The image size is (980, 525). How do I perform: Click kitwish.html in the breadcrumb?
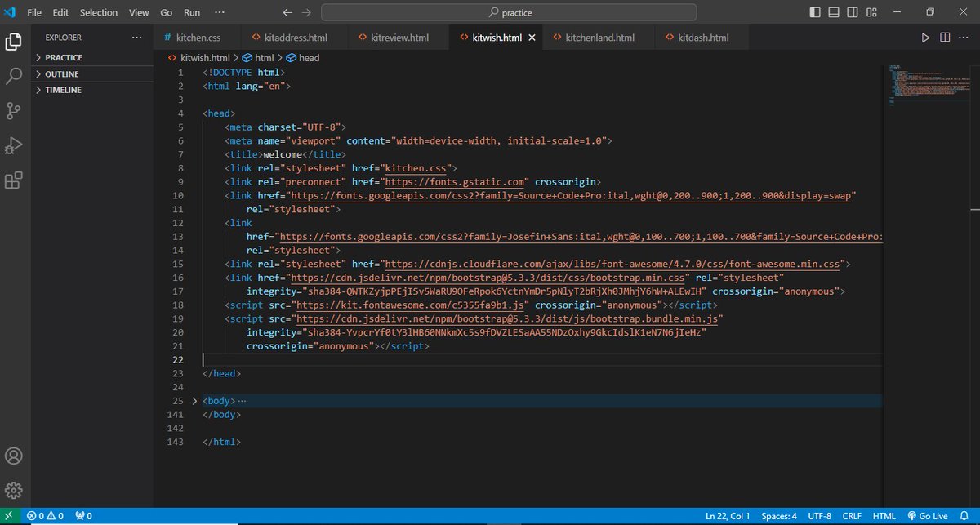(204, 58)
